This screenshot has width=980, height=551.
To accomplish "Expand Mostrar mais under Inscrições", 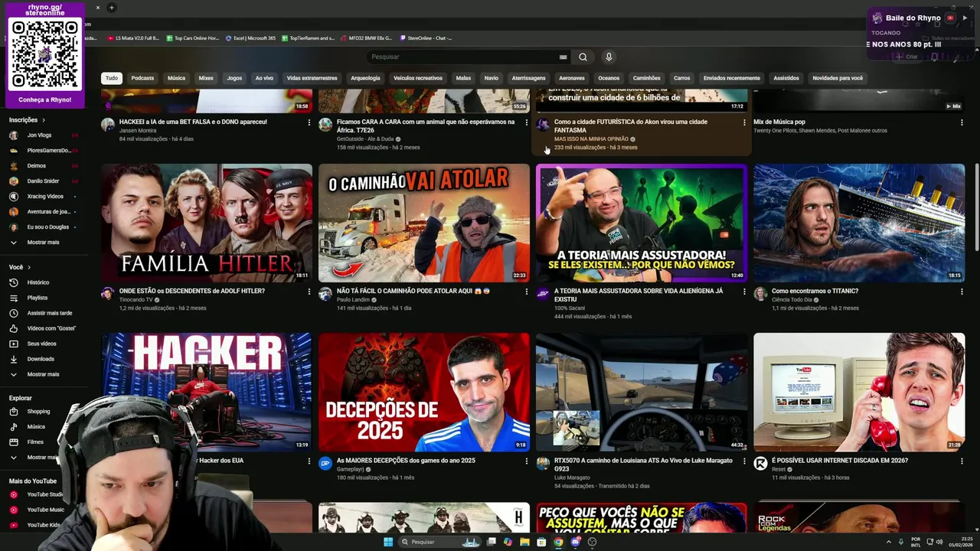I will [x=43, y=243].
